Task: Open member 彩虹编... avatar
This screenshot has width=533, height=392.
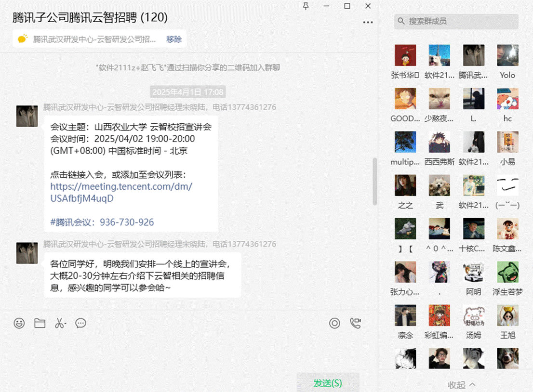Action: 439,315
